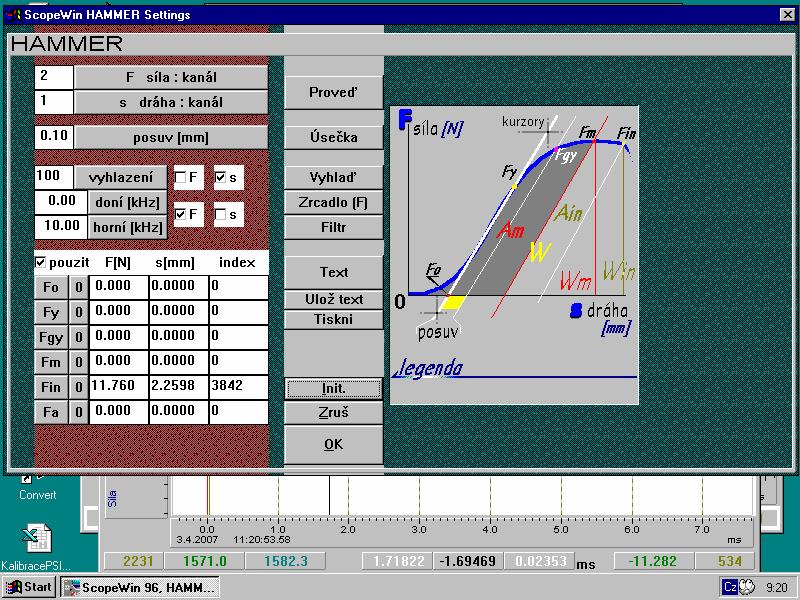Image resolution: width=800 pixels, height=600 pixels.
Task: Click the Zruš button
Action: pos(334,412)
